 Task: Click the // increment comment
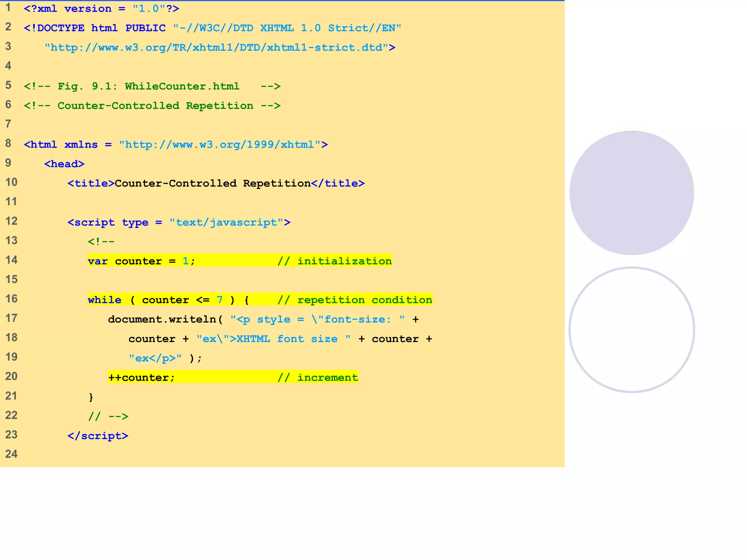pyautogui.click(x=318, y=377)
